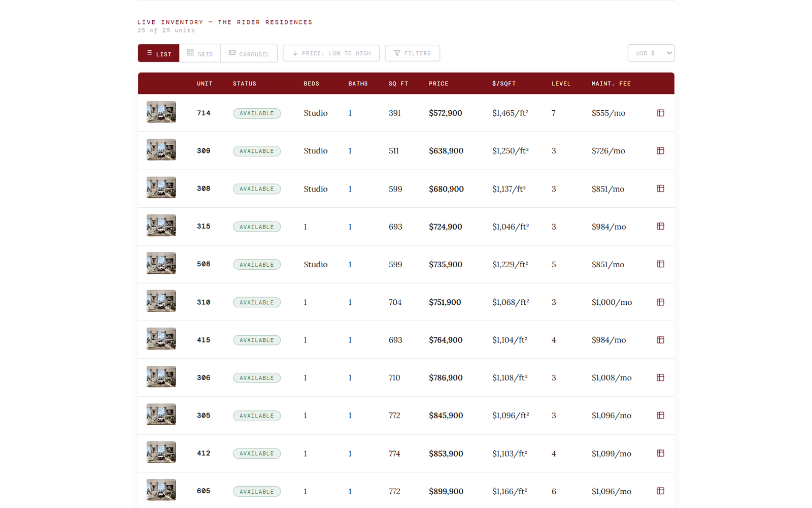Open thumbnail image of unit 310
The image size is (812, 508).
[161, 301]
